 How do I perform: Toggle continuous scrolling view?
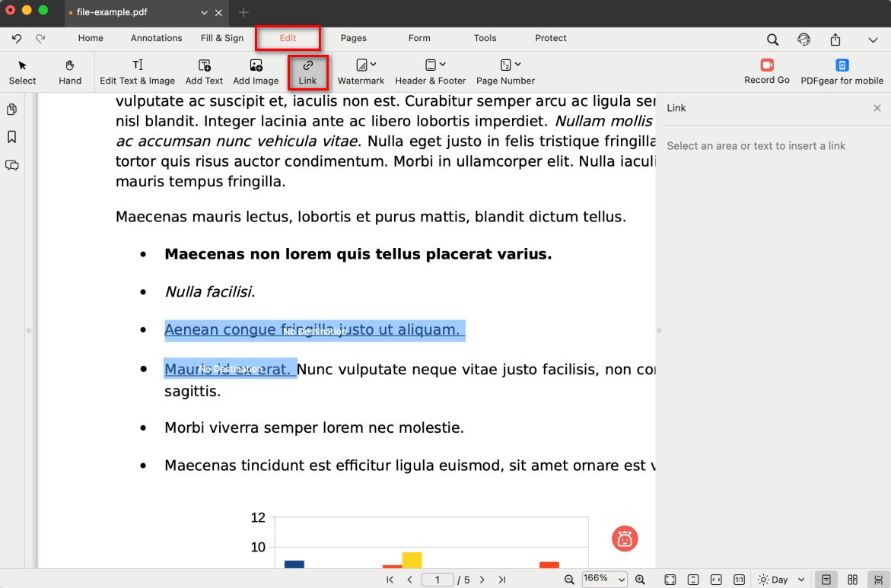(x=878, y=580)
